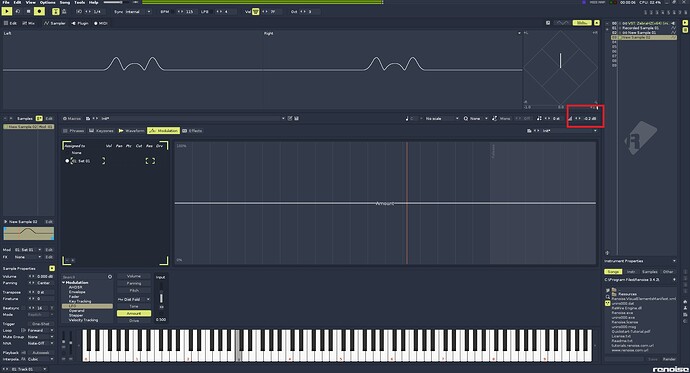Image resolution: width=690 pixels, height=373 pixels.
Task: Switch to the Sampler view tab
Action: (x=55, y=23)
